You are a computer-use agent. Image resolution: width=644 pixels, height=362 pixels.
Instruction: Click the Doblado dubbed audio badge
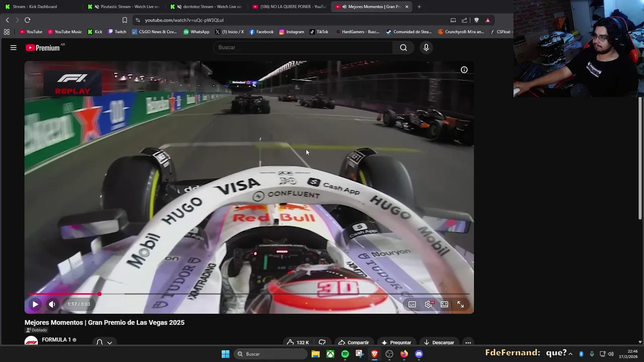(x=36, y=330)
